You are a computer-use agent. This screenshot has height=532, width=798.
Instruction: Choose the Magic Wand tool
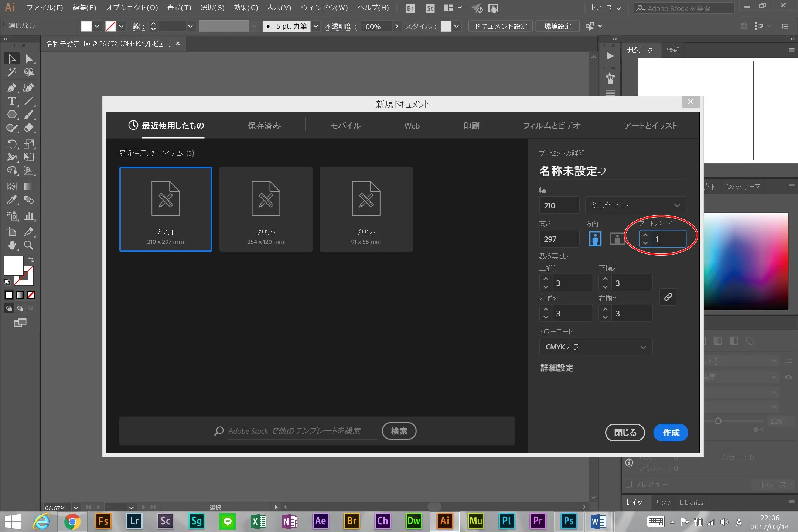pyautogui.click(x=11, y=72)
